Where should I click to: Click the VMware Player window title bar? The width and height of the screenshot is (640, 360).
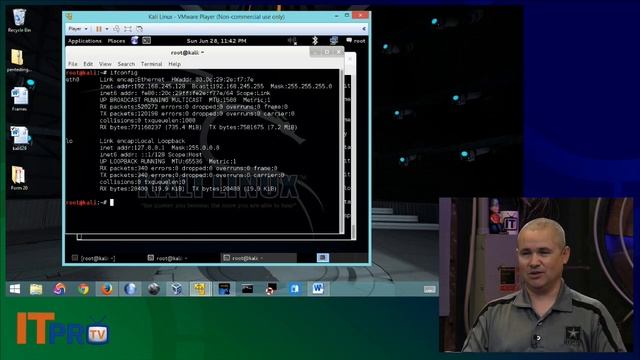coord(216,17)
